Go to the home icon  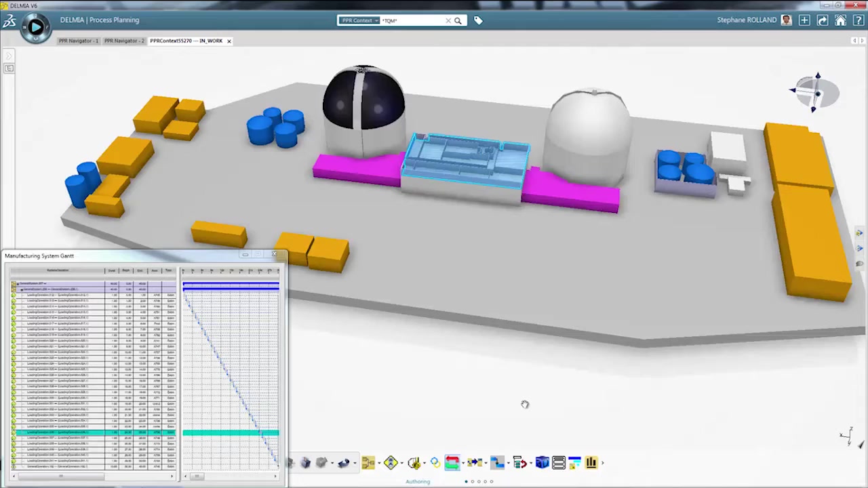(x=841, y=20)
